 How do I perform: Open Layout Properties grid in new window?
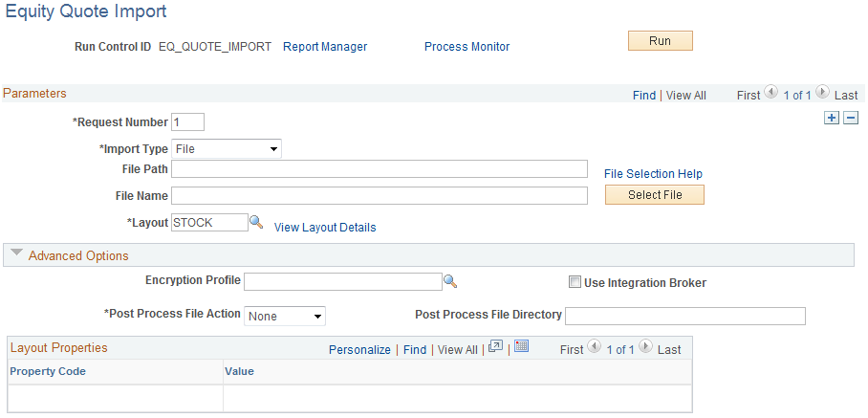(495, 347)
